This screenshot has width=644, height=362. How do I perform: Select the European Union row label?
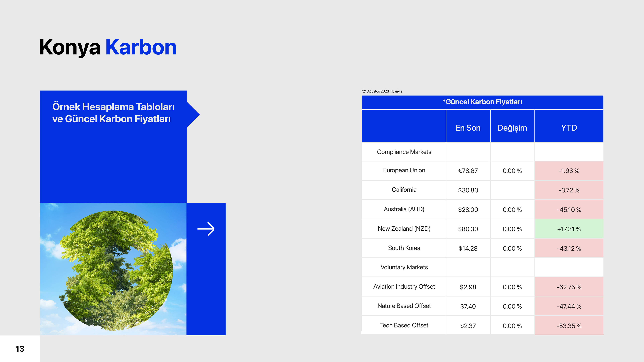(x=404, y=170)
